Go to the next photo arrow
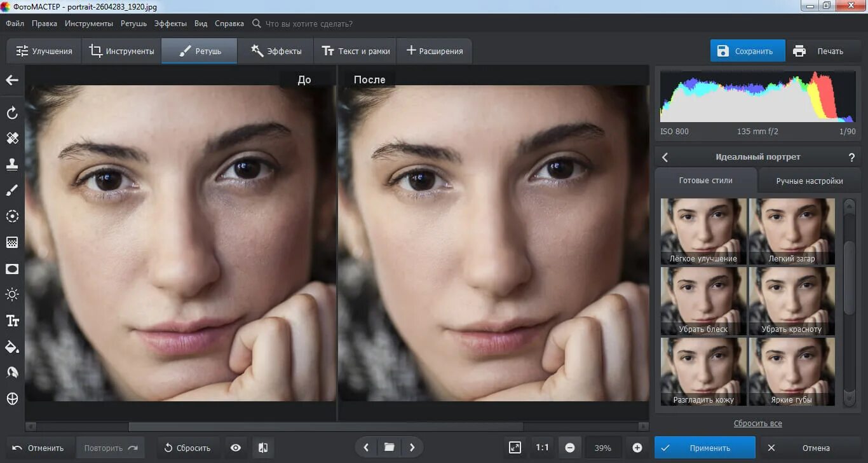This screenshot has height=463, width=868. [412, 448]
